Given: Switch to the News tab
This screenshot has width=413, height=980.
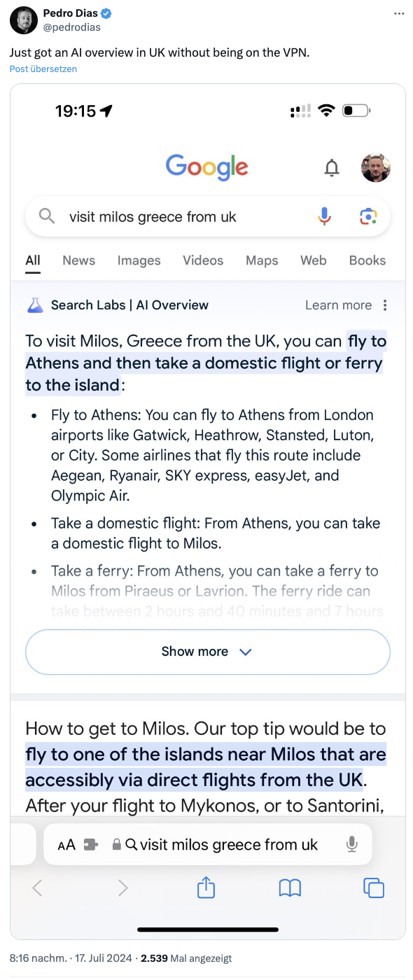Looking at the screenshot, I should click(x=78, y=260).
